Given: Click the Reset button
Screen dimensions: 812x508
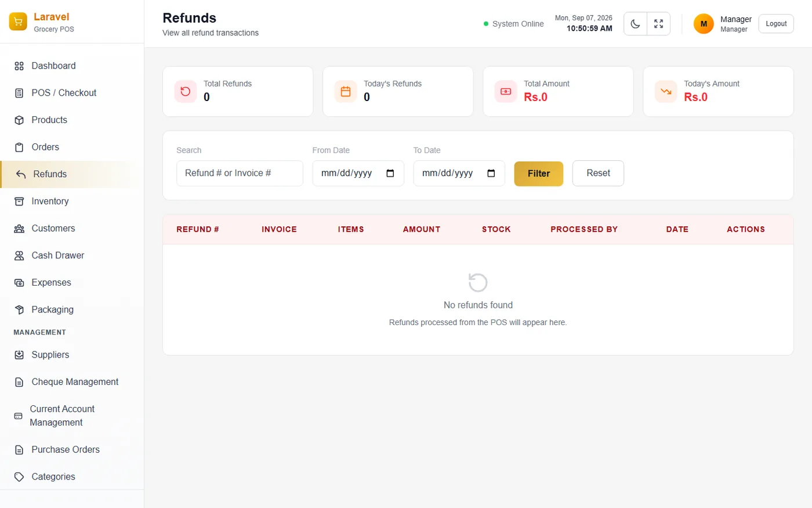Looking at the screenshot, I should click(598, 173).
